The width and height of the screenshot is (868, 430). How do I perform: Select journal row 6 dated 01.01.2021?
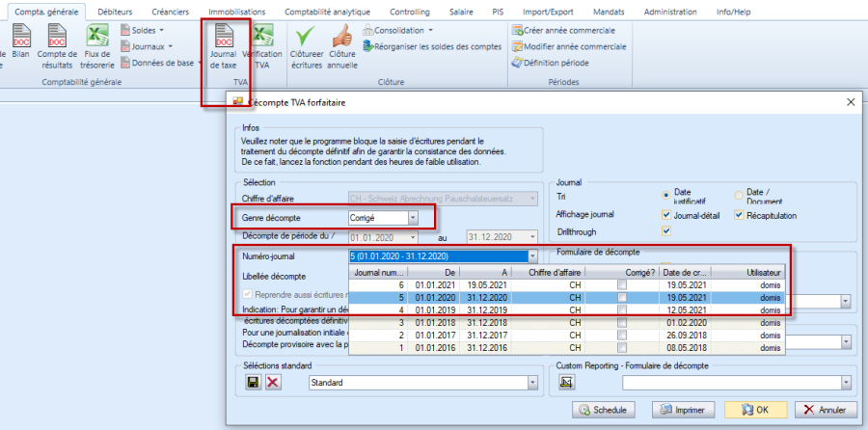(567, 285)
